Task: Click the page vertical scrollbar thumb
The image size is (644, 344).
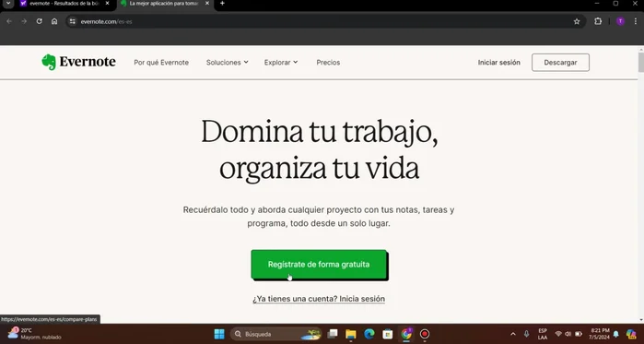Action: pyautogui.click(x=640, y=62)
